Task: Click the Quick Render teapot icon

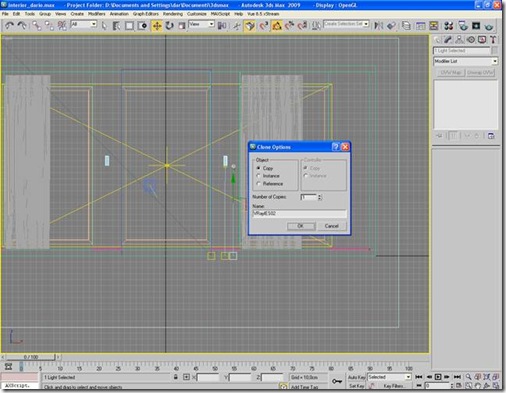Action: pos(489,26)
